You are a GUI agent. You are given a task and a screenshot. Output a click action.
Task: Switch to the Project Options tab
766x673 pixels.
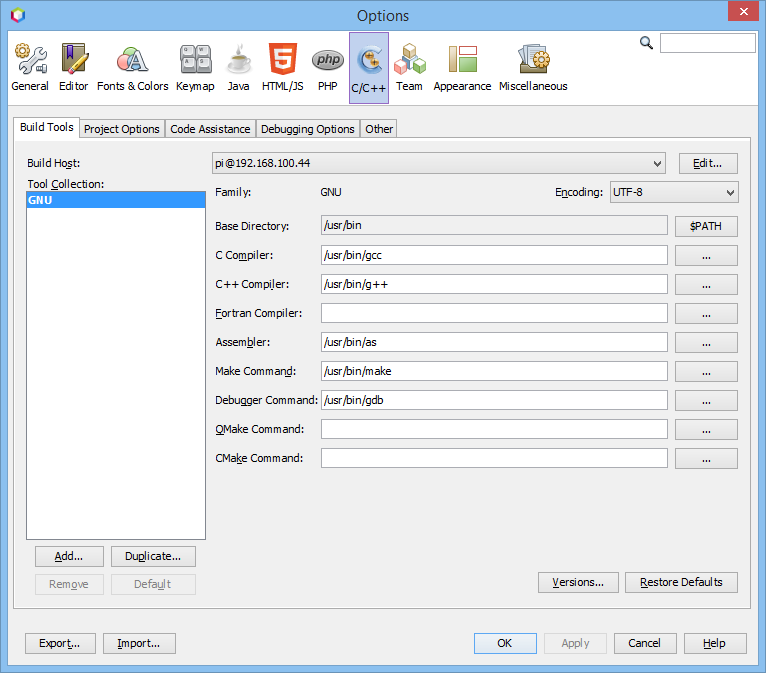pos(121,129)
